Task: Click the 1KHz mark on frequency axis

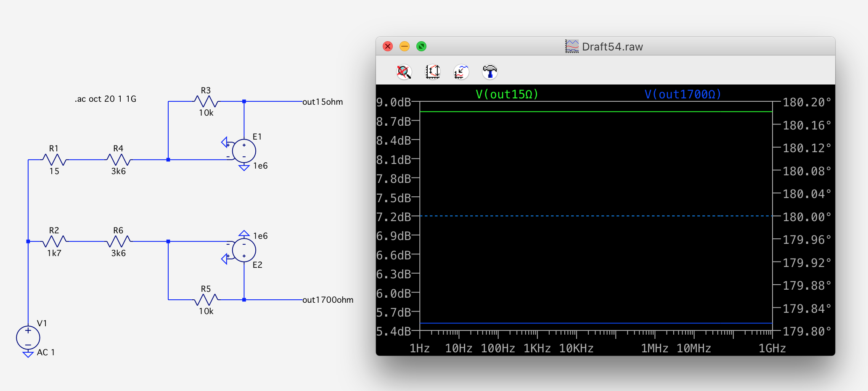Action: [537, 349]
